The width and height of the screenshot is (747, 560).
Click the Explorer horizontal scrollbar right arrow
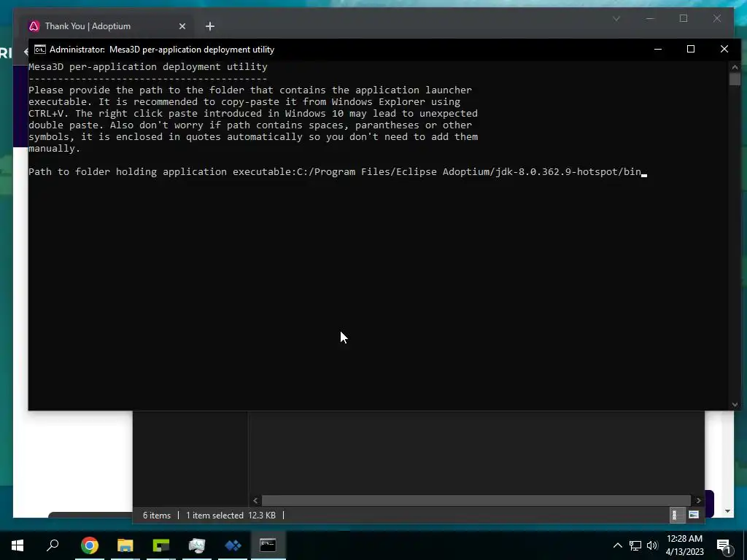point(698,500)
